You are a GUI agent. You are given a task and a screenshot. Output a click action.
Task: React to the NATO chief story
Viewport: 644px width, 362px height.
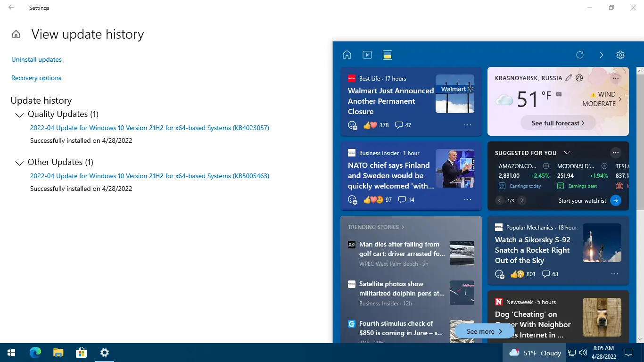click(x=353, y=199)
